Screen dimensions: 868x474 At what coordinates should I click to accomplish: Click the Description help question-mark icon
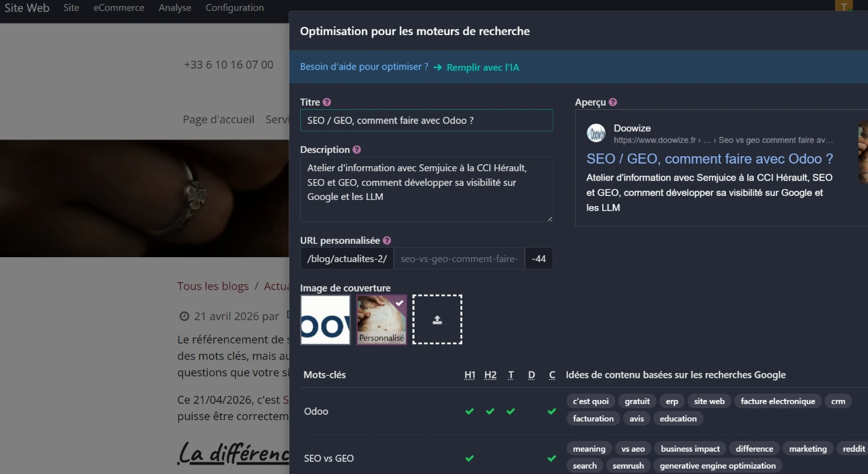point(357,149)
